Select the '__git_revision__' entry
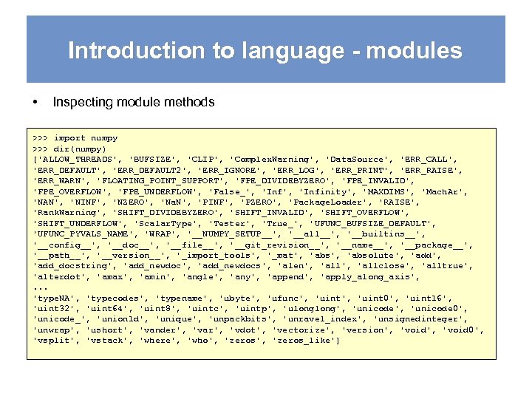 [x=277, y=245]
